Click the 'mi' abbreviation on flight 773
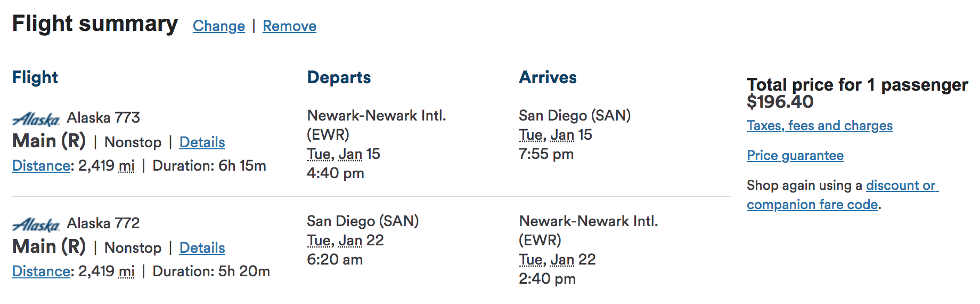980x304 pixels. coord(126,166)
